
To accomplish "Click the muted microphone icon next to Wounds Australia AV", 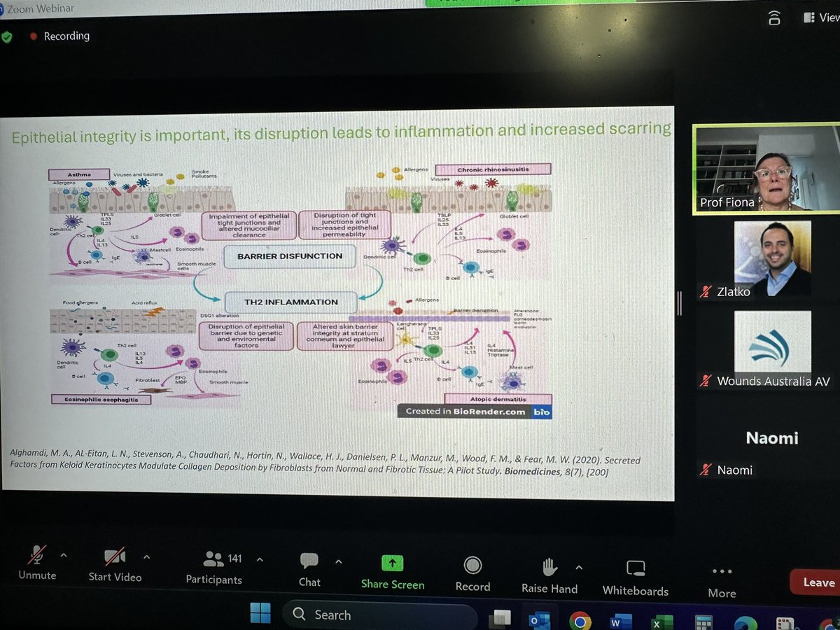I will pos(706,381).
